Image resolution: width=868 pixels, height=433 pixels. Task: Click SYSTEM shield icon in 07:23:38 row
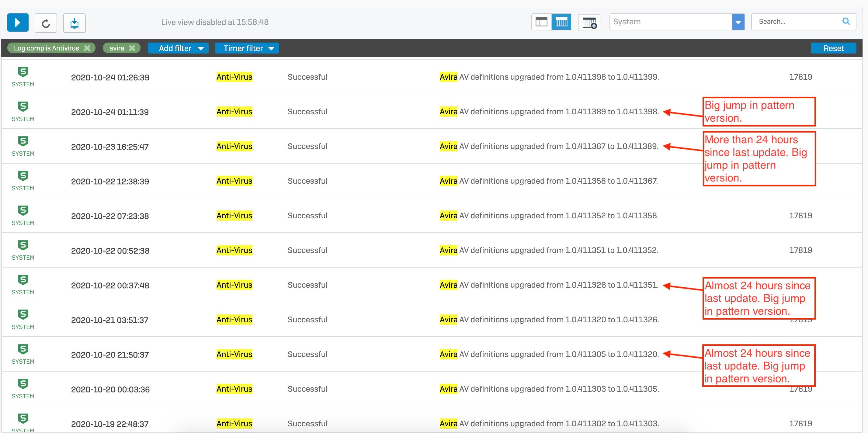[23, 211]
